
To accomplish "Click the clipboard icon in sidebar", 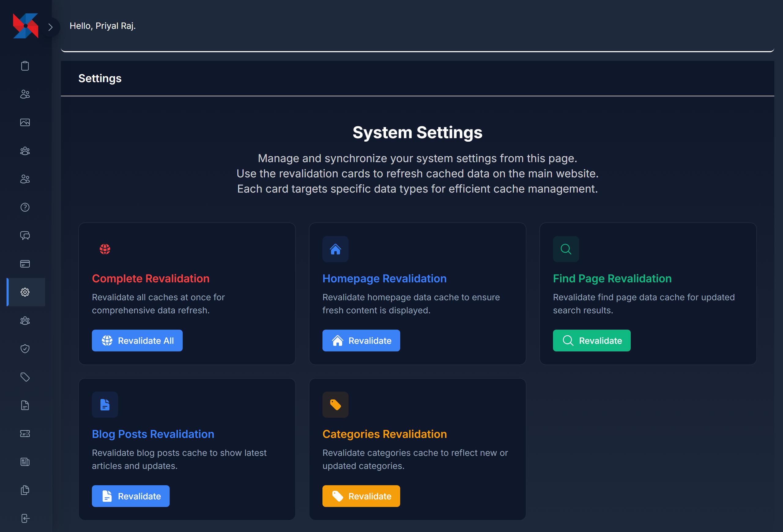I will (25, 66).
